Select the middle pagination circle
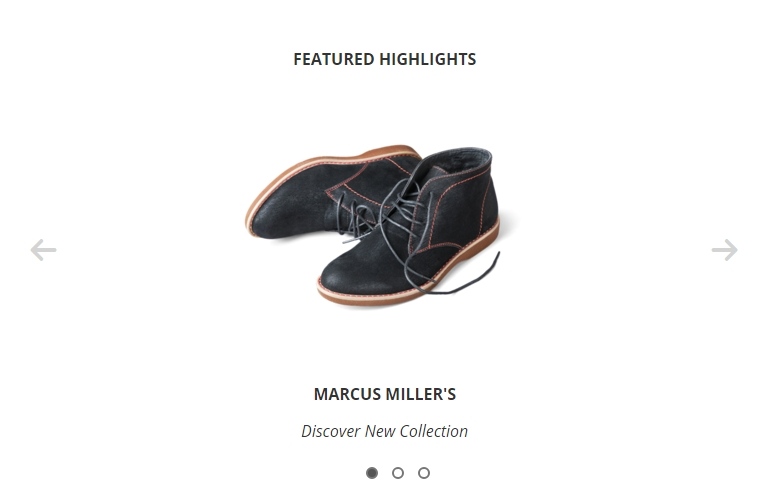The height and width of the screenshot is (500, 768). [398, 473]
